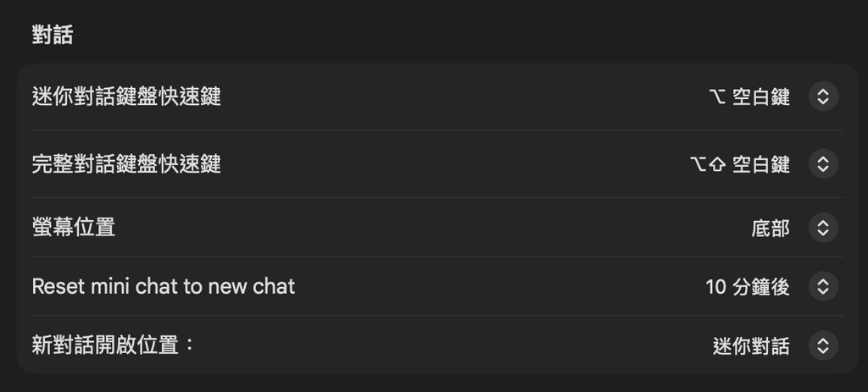
Task: Click 空白鍵 value in 完整對話鍵盤快速鍵 row
Action: (x=761, y=163)
